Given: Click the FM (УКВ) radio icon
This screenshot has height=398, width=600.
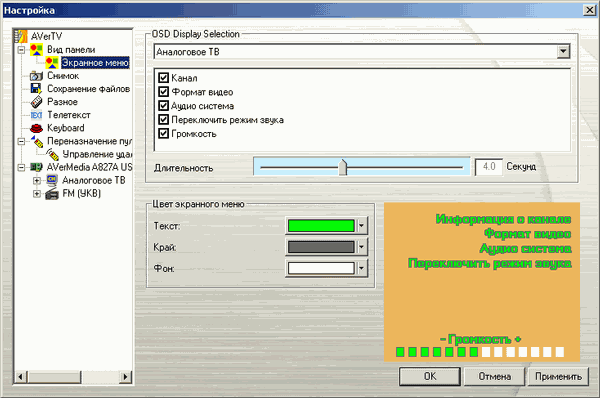Looking at the screenshot, I should click(52, 194).
